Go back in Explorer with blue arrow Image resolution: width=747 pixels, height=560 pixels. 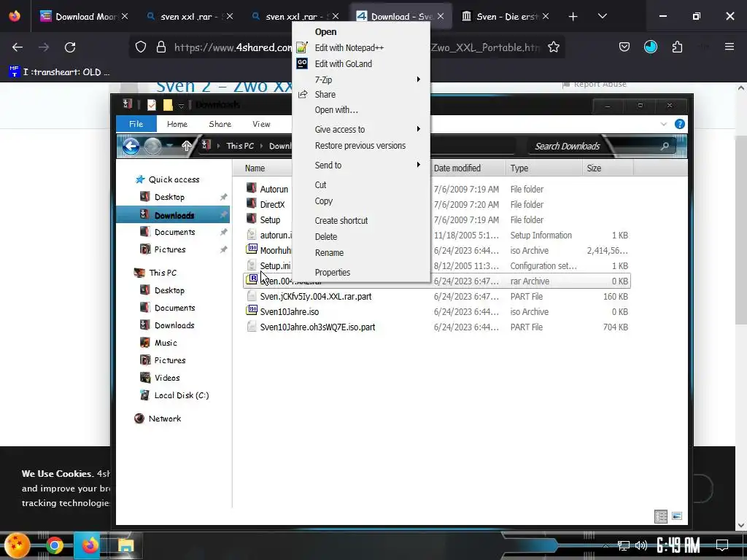[x=131, y=146]
